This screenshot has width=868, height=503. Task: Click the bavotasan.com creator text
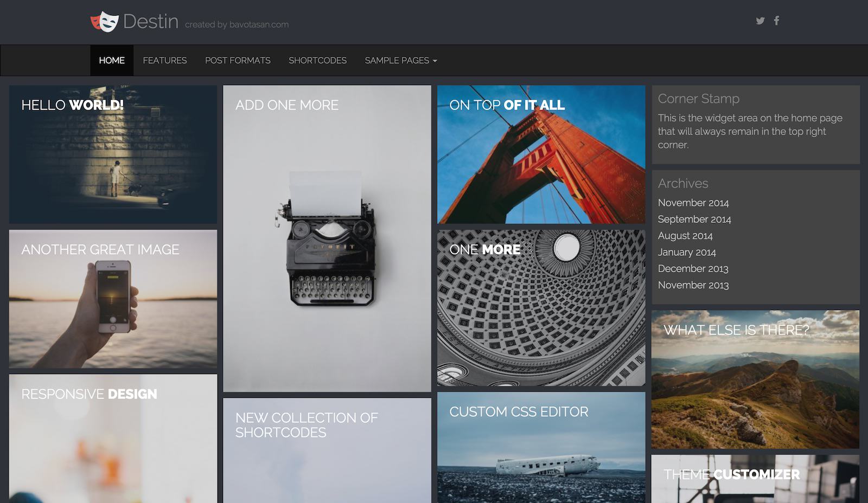pos(237,24)
